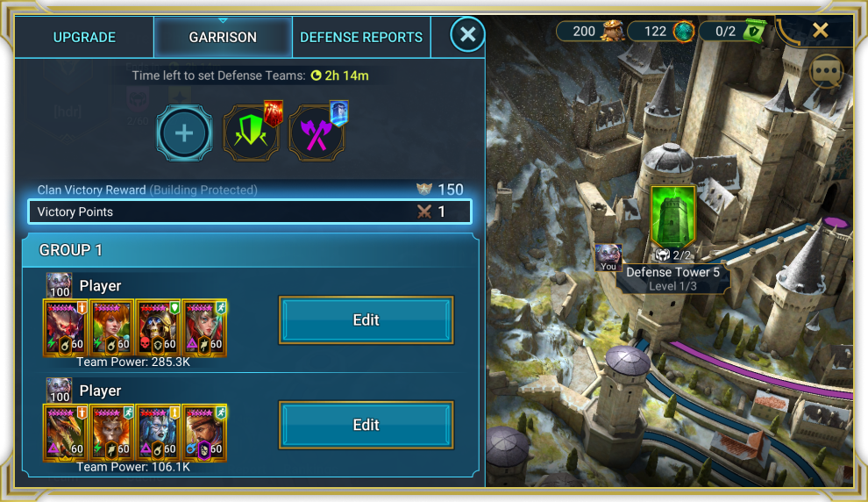Image resolution: width=868 pixels, height=502 pixels.
Task: Select the skull-masked champion in top team
Action: coord(158,327)
